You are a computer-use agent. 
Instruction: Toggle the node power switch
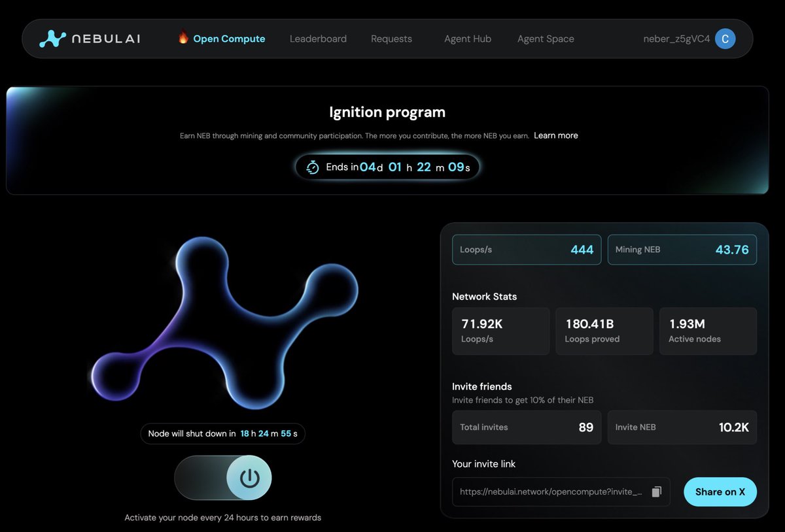tap(223, 478)
